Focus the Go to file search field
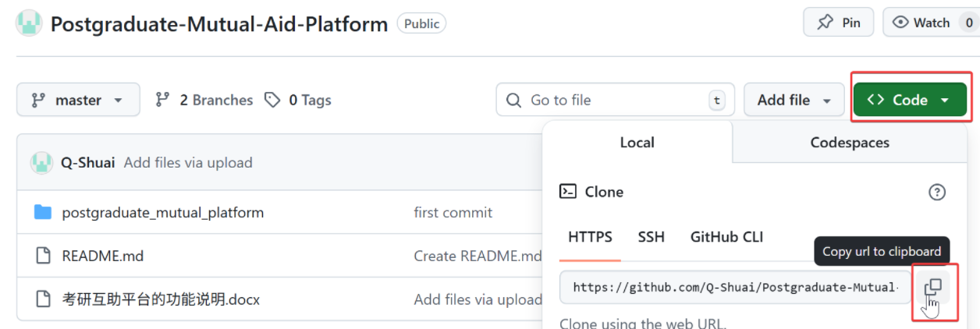Image resolution: width=980 pixels, height=329 pixels. point(615,100)
